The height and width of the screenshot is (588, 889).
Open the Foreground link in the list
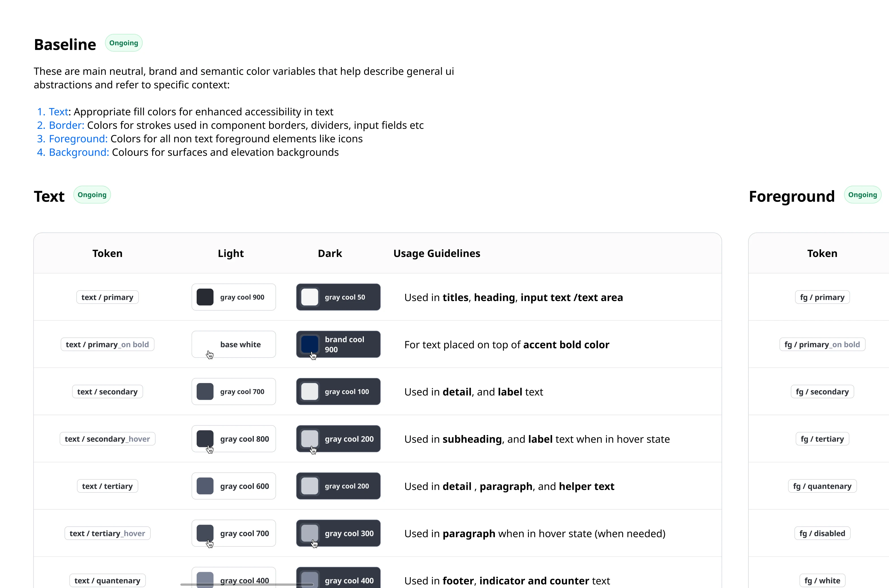tap(78, 139)
